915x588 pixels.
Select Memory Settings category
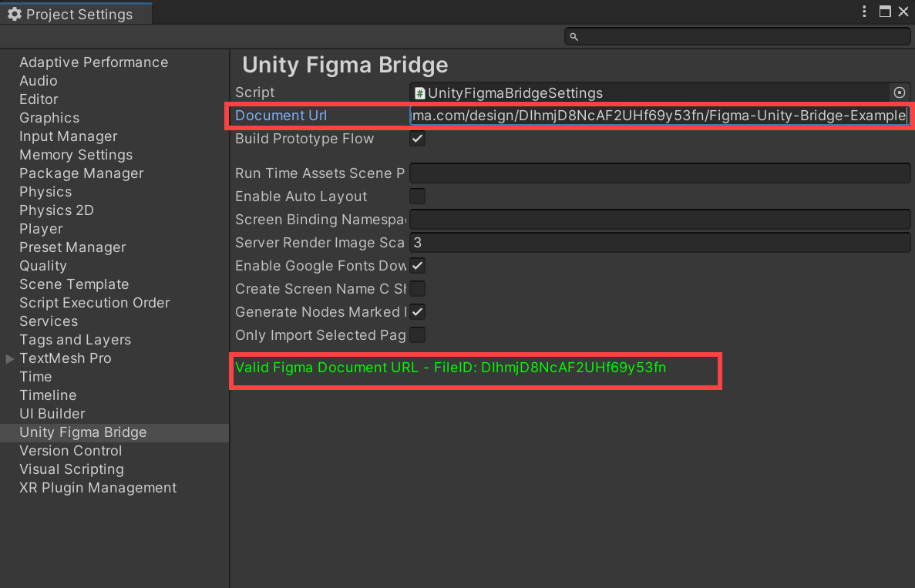76,155
